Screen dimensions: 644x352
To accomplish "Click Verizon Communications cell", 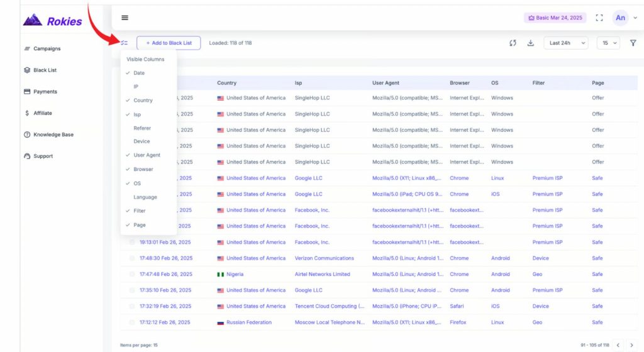I will (324, 258).
